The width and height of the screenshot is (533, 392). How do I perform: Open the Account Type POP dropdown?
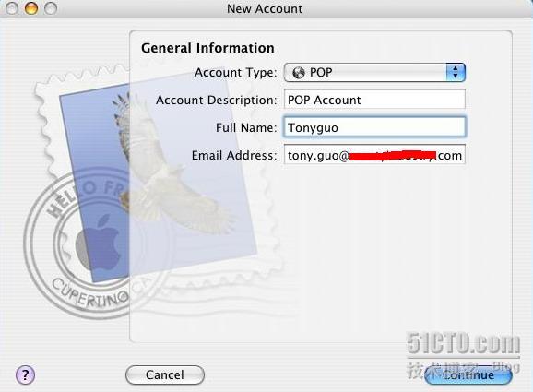(x=374, y=72)
